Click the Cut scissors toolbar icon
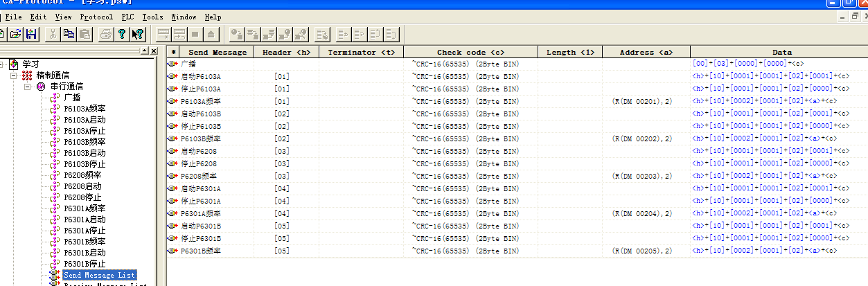868x286 pixels. click(53, 33)
